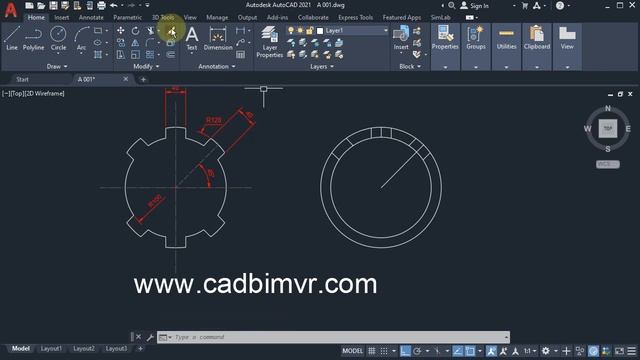This screenshot has height=360, width=640.
Task: Expand command line history arrow
Action: pyautogui.click(x=506, y=337)
